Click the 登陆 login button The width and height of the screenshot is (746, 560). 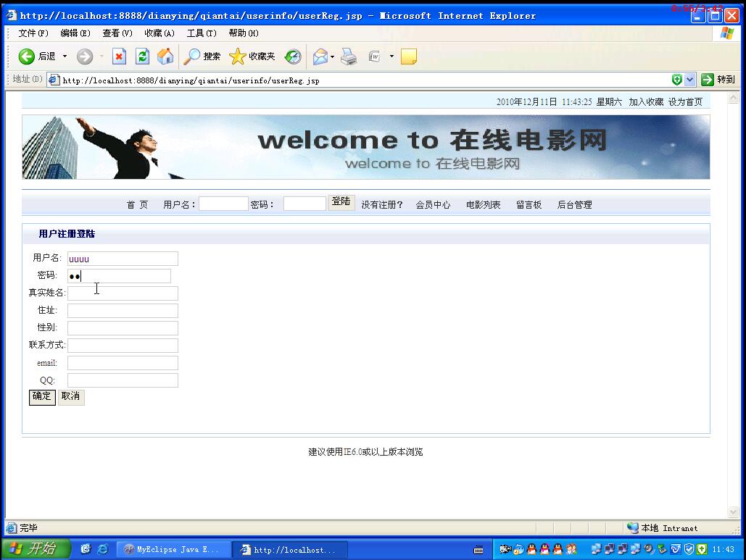[x=341, y=202]
